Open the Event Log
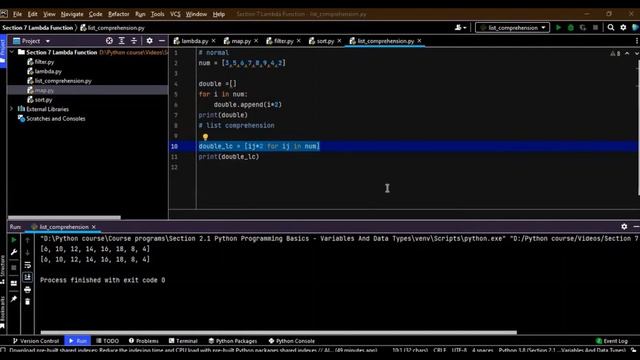This screenshot has height=360, width=640. (611, 341)
